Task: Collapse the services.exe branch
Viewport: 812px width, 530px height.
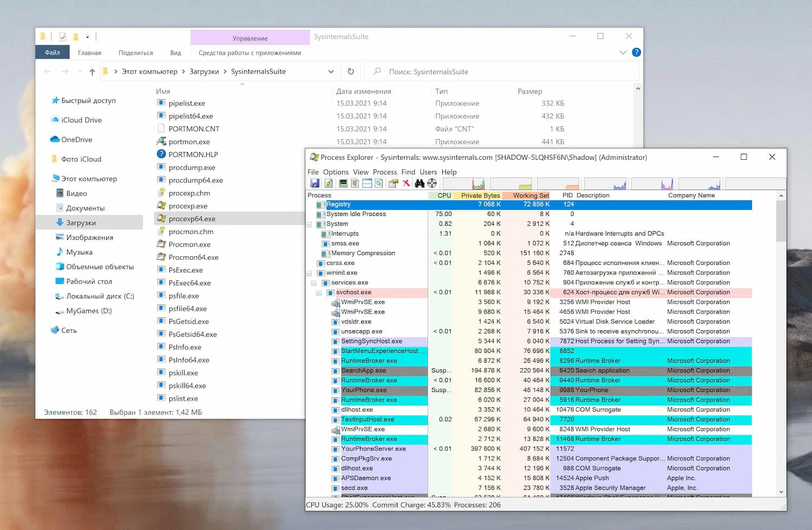Action: coord(314,283)
